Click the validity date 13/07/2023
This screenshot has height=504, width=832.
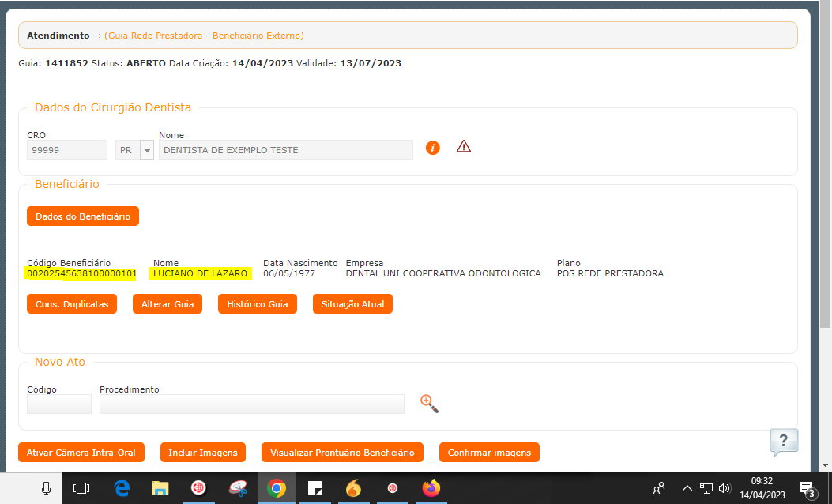pos(371,63)
